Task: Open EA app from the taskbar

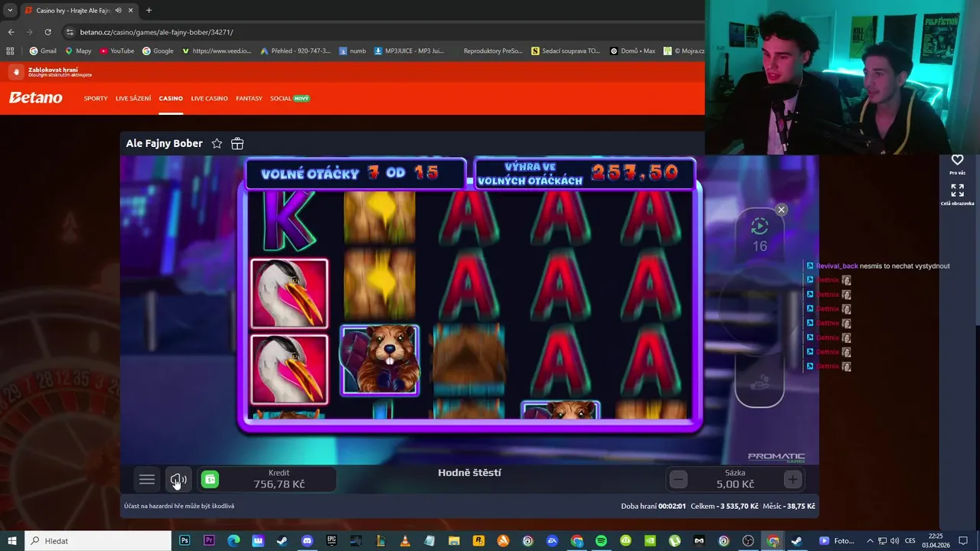Action: (552, 541)
